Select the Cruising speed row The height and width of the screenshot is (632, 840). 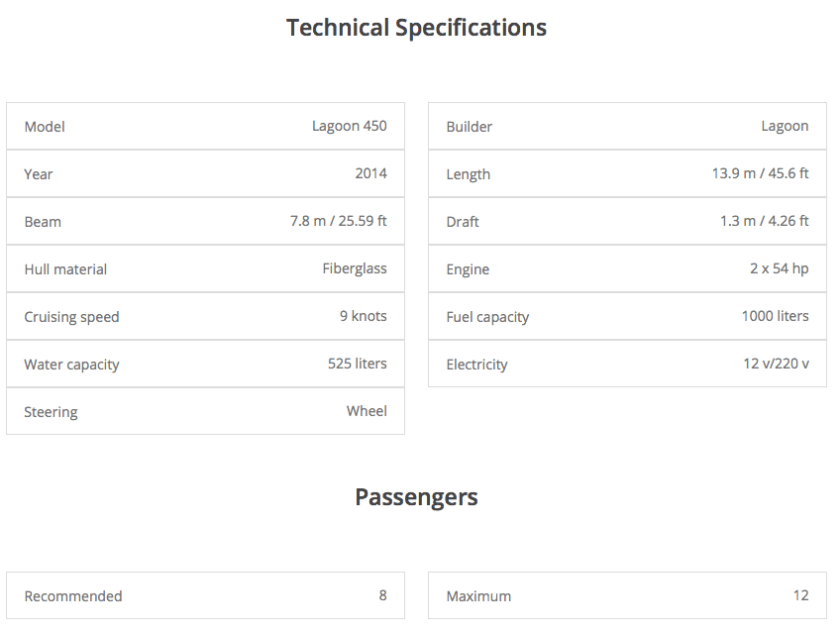[x=205, y=317]
